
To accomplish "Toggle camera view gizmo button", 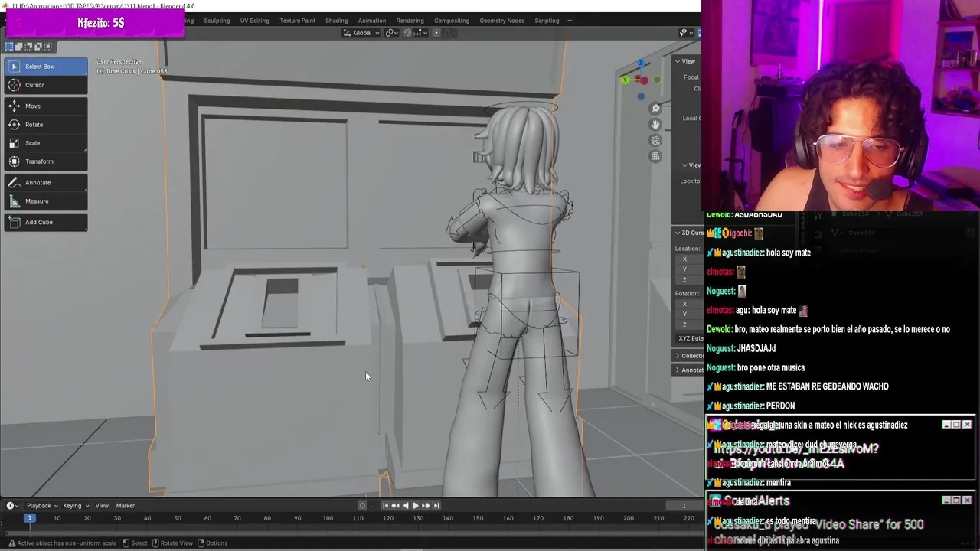I will point(655,141).
